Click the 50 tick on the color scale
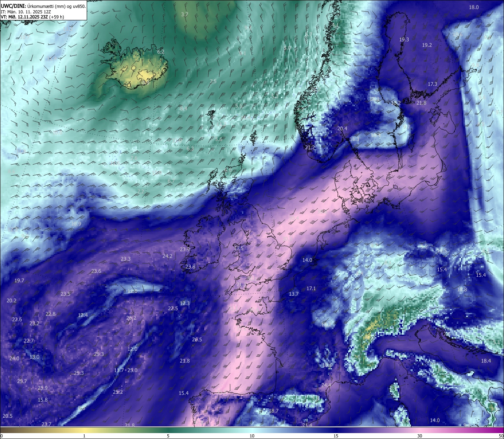Viewport: 504px width, 439px height. tap(500, 435)
